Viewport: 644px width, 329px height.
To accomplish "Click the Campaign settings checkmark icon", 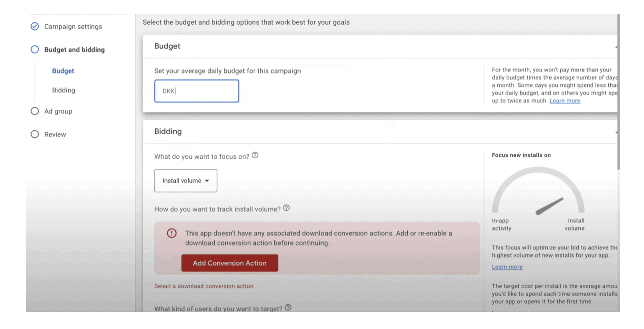I will (35, 27).
